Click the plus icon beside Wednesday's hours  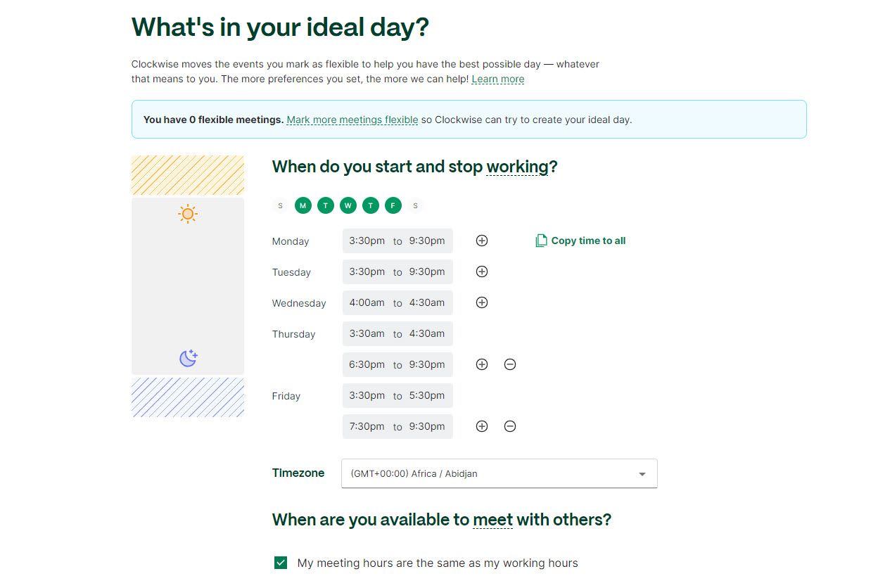tap(482, 302)
